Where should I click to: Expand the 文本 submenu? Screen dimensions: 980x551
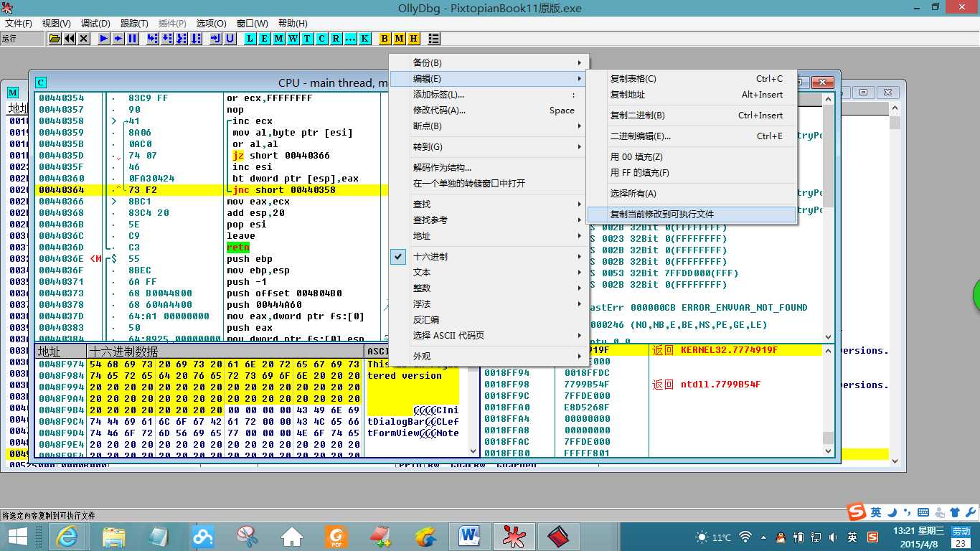pos(489,273)
